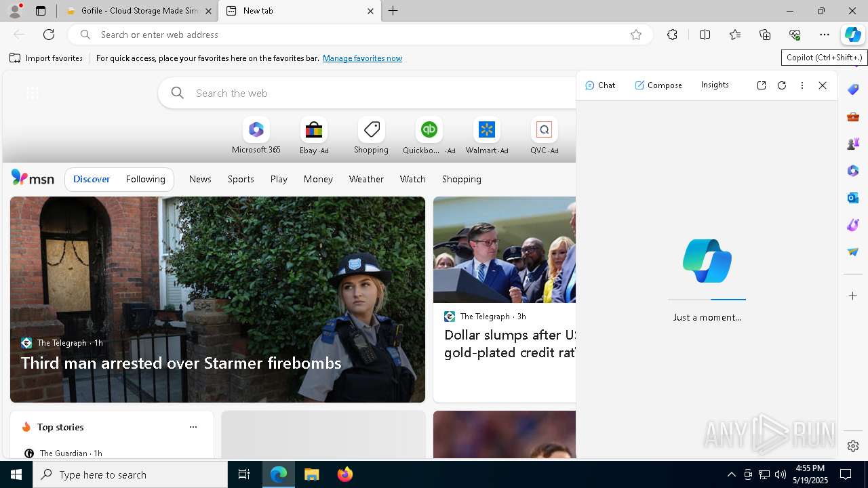Close the New tab tab
This screenshot has height=488, width=868.
click(370, 11)
